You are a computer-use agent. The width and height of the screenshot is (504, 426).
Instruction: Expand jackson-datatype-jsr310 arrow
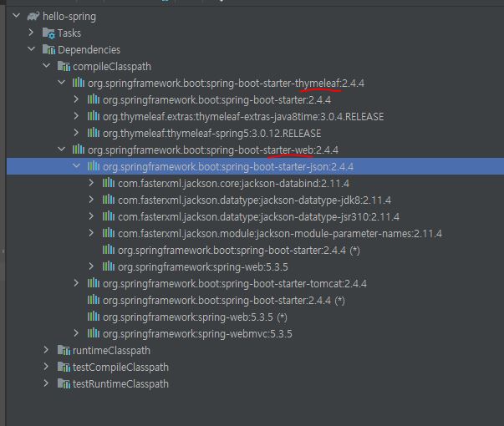coord(91,216)
